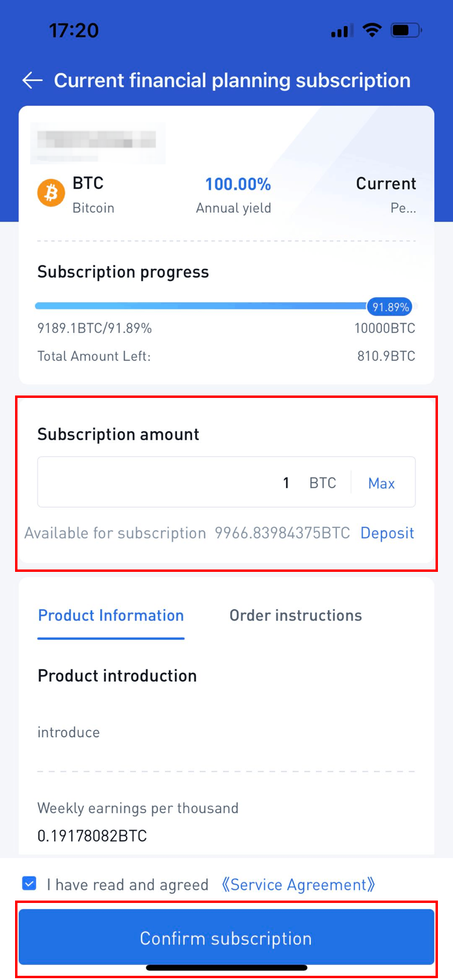Open the Service Agreement link
Screen dimensions: 453x980
(299, 883)
